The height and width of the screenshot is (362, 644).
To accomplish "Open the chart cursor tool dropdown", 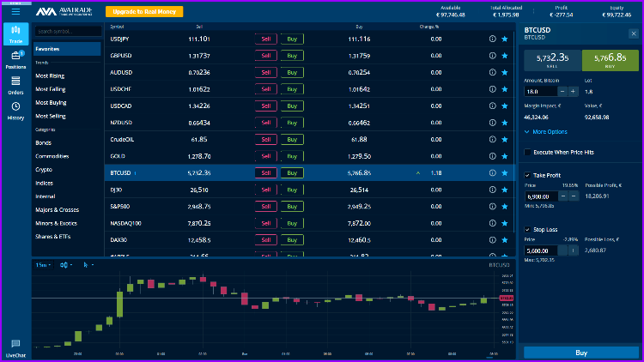I will 88,265.
